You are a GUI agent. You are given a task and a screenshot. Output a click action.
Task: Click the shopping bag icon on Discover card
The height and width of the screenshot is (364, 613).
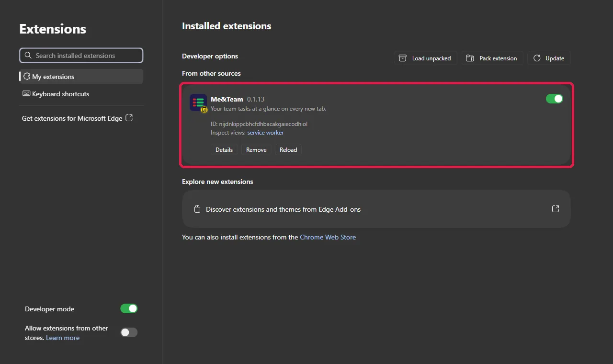pos(197,209)
